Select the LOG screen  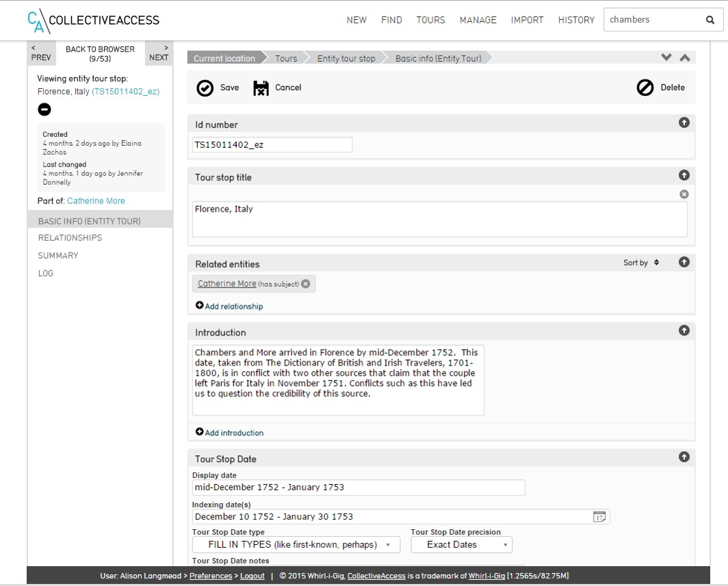coord(45,273)
